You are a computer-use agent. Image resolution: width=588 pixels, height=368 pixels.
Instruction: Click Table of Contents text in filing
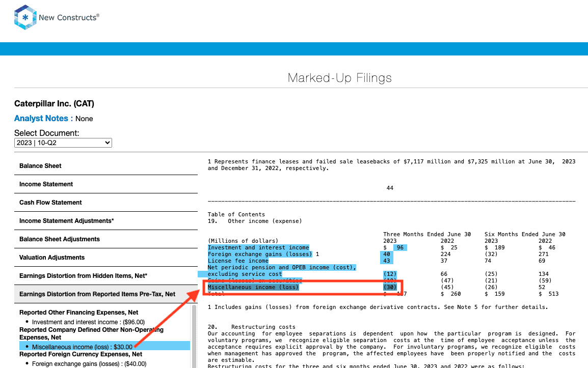tap(236, 214)
